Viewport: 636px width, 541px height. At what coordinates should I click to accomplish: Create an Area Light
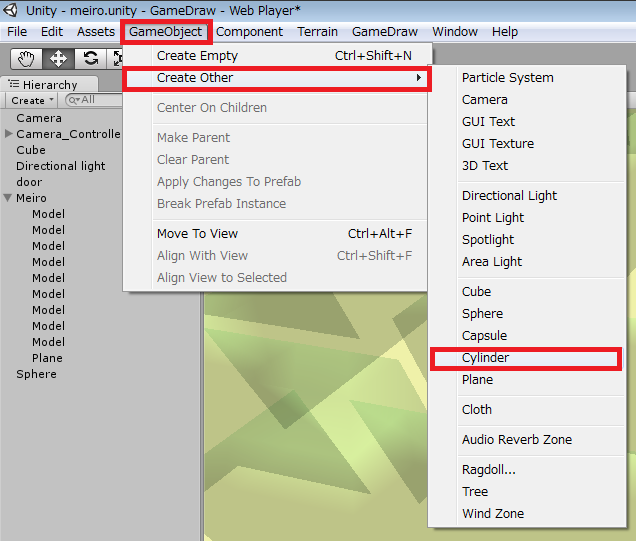[527, 262]
